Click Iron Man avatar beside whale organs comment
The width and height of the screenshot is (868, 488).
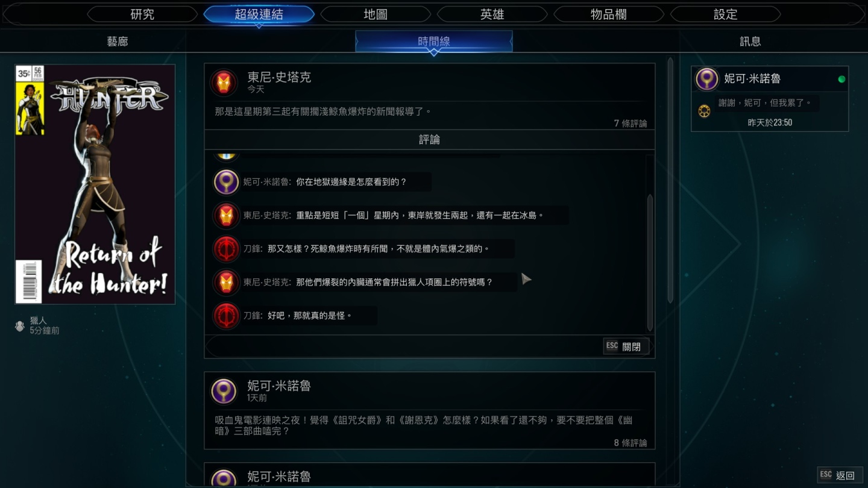(226, 282)
